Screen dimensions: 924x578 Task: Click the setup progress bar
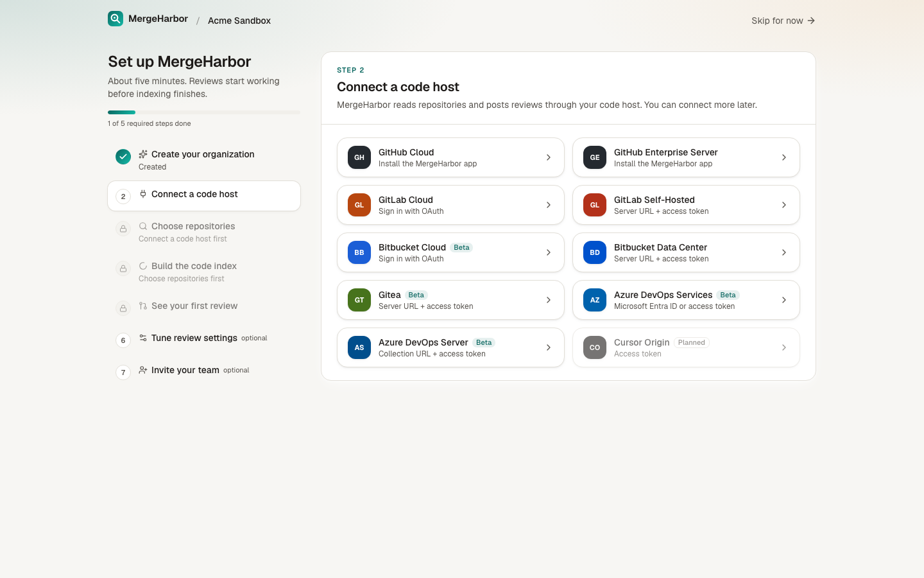pyautogui.click(x=204, y=112)
